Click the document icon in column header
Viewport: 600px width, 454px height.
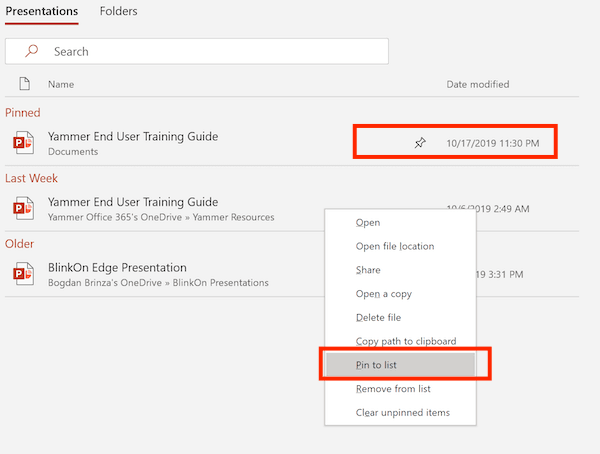24,83
